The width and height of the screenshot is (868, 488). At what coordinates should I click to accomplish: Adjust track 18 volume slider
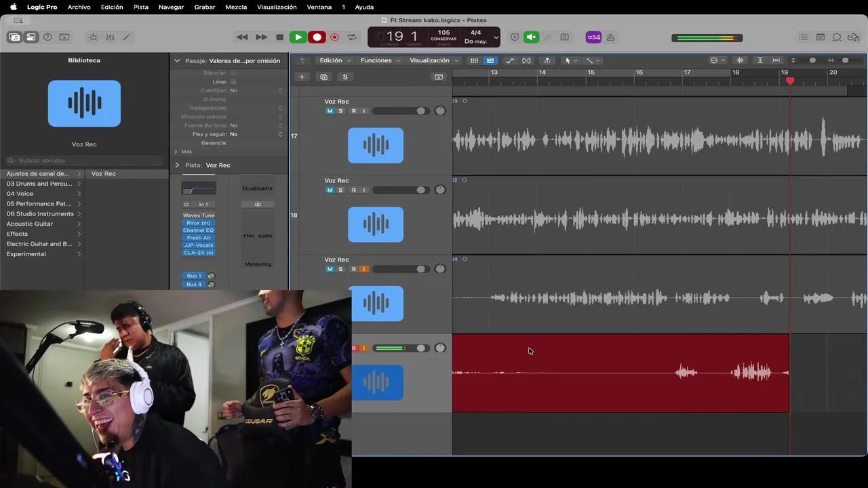[x=401, y=190]
